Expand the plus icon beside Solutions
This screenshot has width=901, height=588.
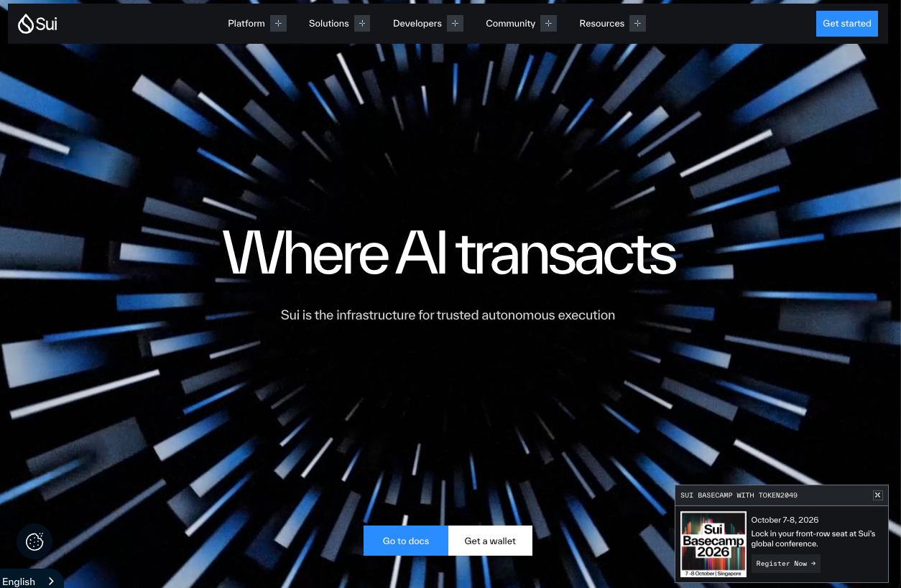[x=362, y=24]
